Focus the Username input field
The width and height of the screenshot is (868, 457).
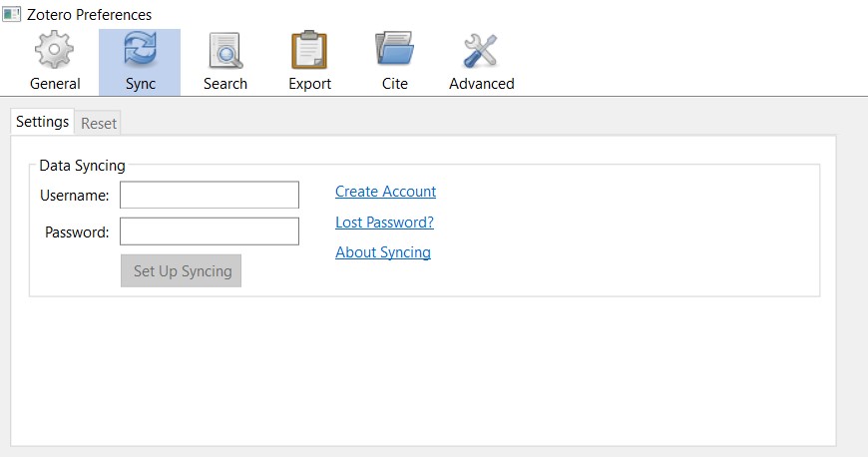pos(210,195)
